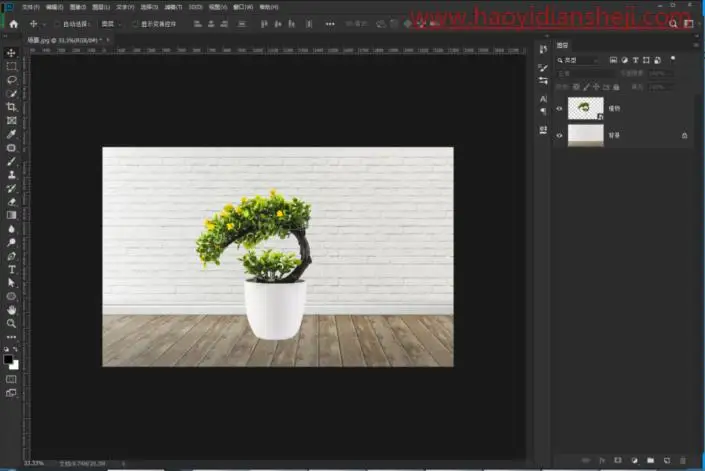Select the Frame tool
This screenshot has height=471, width=705.
coord(11,120)
